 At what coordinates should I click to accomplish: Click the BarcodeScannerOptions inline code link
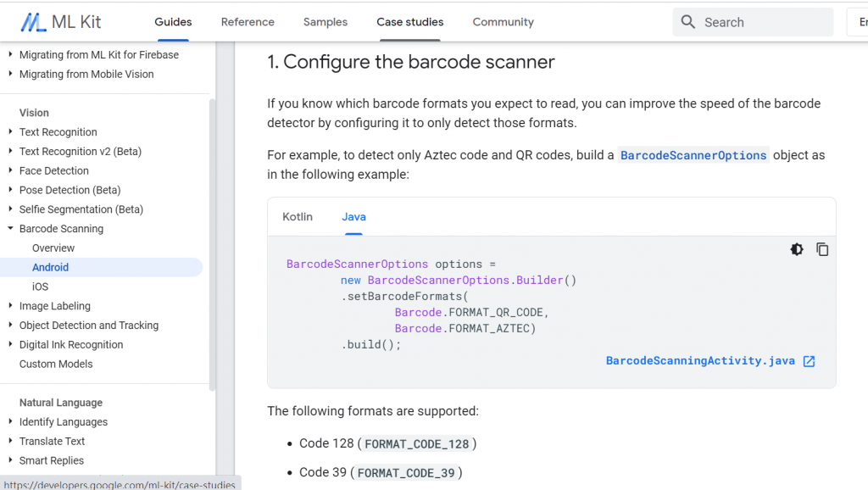[693, 155]
